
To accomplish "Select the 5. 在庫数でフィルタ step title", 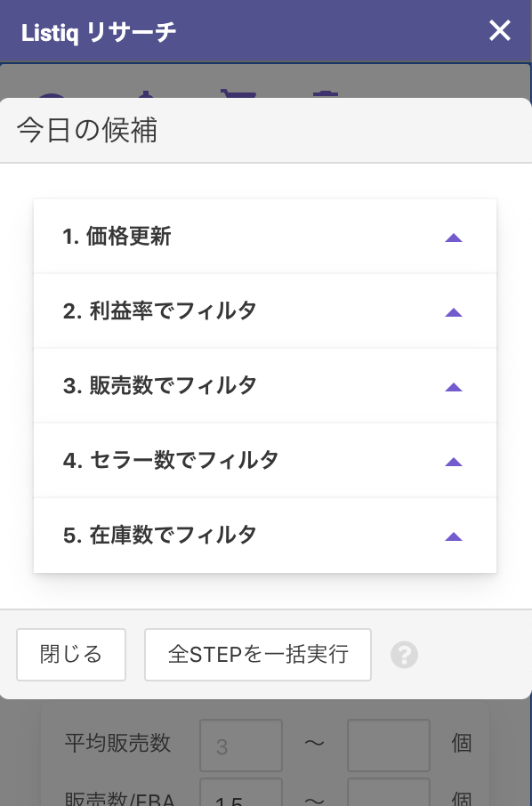I will coord(159,535).
